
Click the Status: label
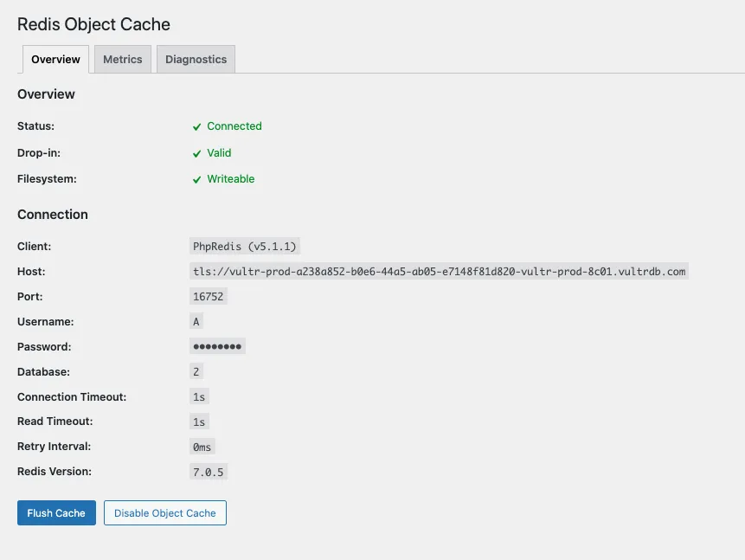35,126
